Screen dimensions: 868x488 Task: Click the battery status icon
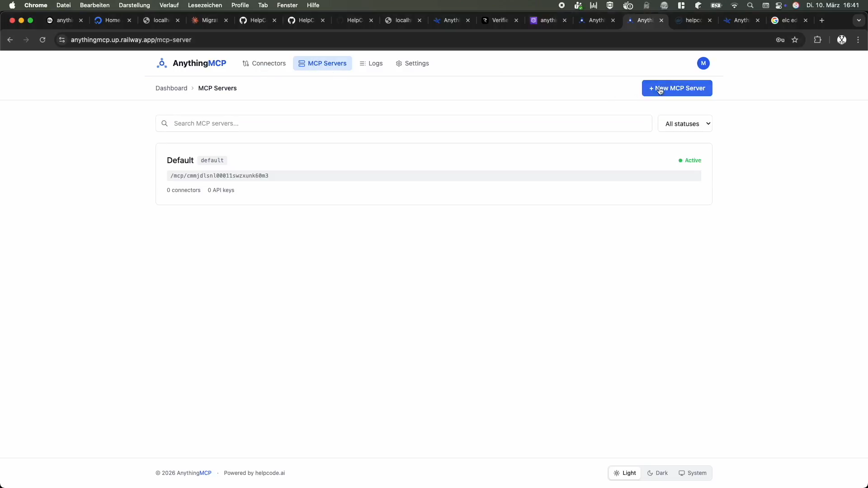[x=717, y=5]
